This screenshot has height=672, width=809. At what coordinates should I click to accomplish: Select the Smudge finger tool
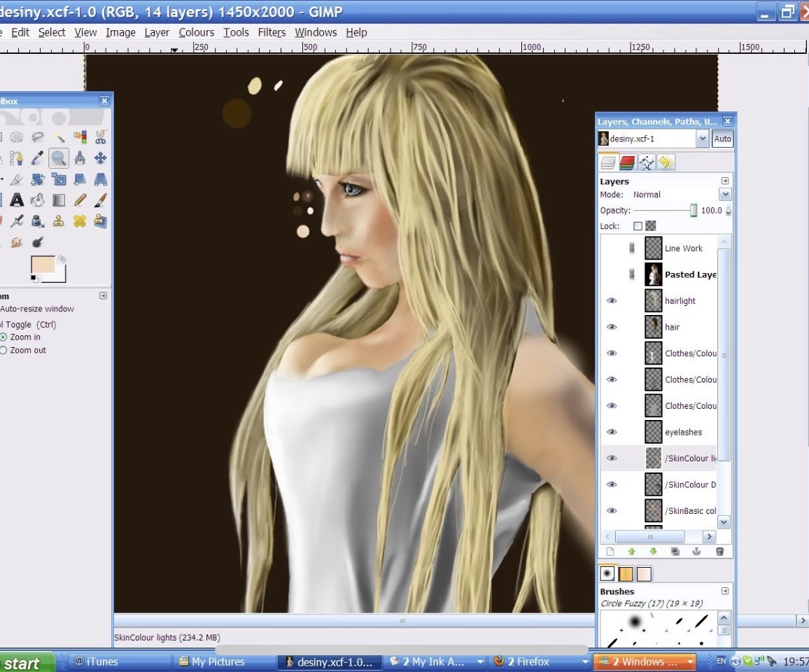17,242
